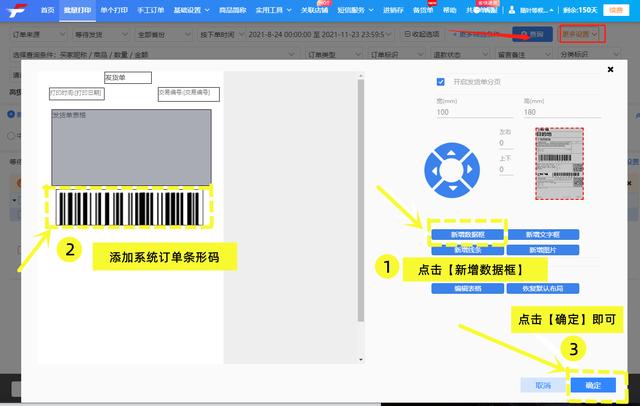The height and width of the screenshot is (406, 640).
Task: Expand the 订单类型 filter dropdown
Action: tap(333, 54)
